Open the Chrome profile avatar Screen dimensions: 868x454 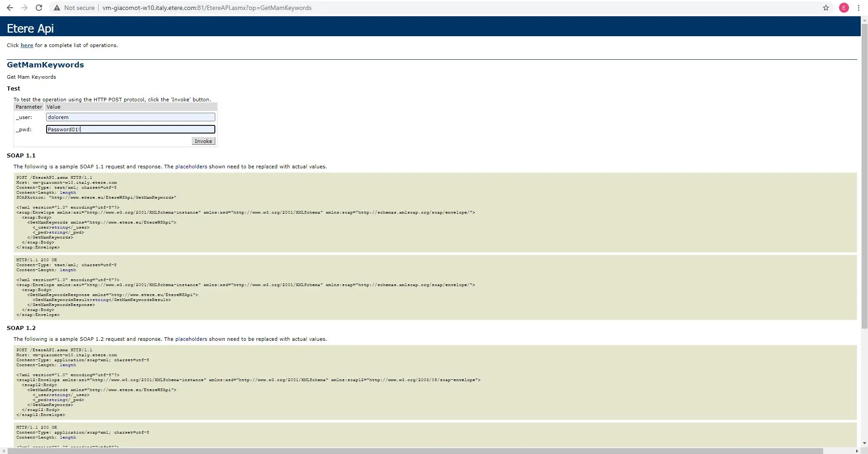coord(844,8)
